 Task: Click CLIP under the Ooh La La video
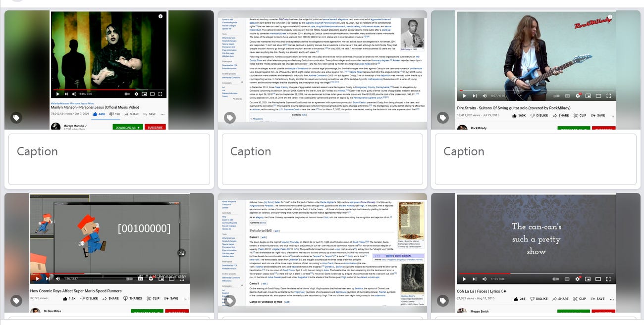[580, 299]
